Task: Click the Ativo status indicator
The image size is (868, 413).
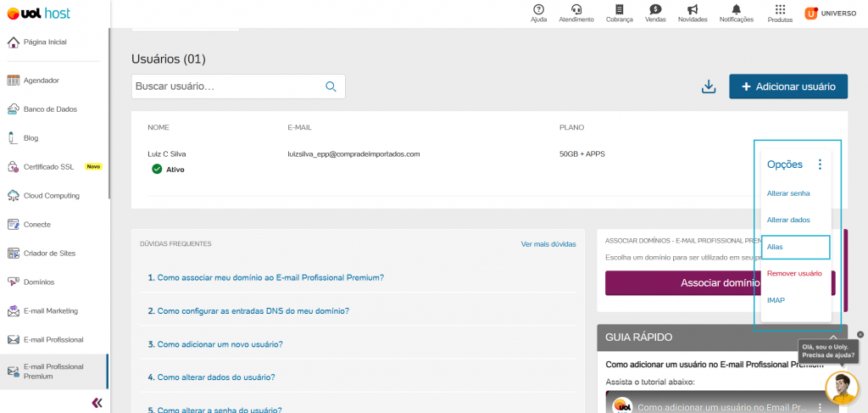Action: pos(169,170)
